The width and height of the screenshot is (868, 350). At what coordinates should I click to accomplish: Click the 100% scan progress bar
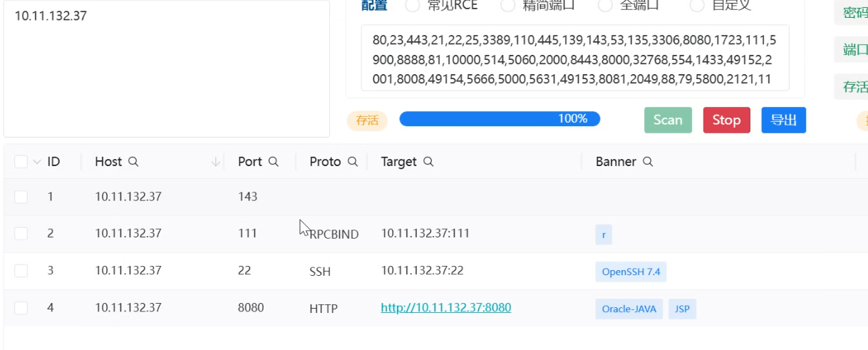[500, 119]
